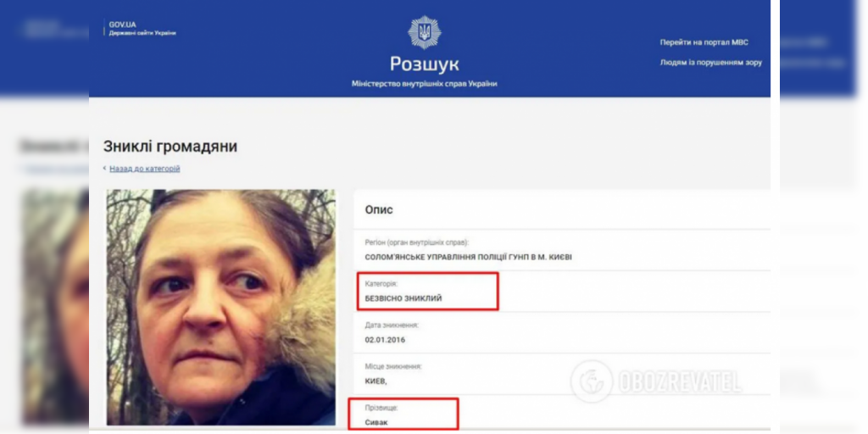The height and width of the screenshot is (434, 868).
Task: Open the GOV.UA state sites link
Action: pos(123,25)
